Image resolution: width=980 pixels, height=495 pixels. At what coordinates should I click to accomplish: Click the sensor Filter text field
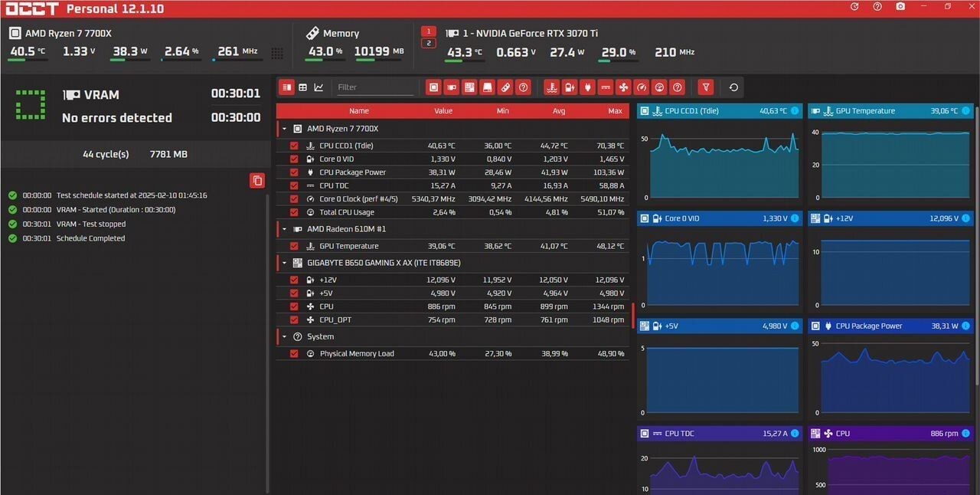[x=374, y=87]
